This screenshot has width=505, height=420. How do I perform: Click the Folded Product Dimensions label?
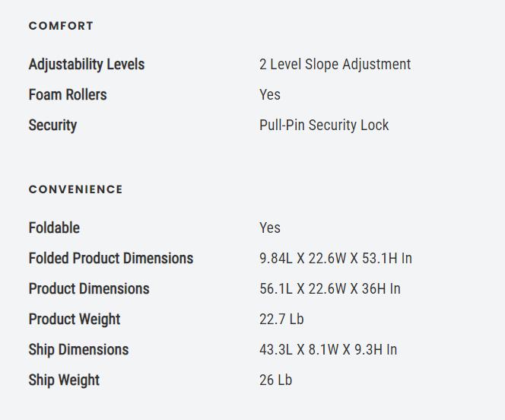[x=111, y=259]
